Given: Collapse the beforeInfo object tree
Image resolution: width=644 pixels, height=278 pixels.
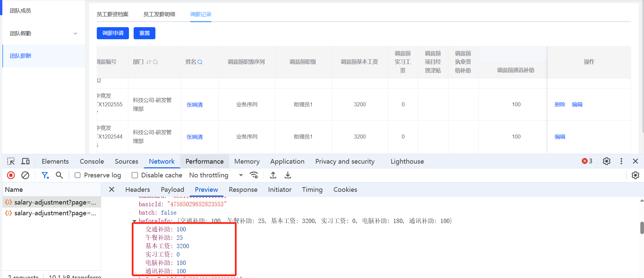Looking at the screenshot, I should tap(134, 221).
